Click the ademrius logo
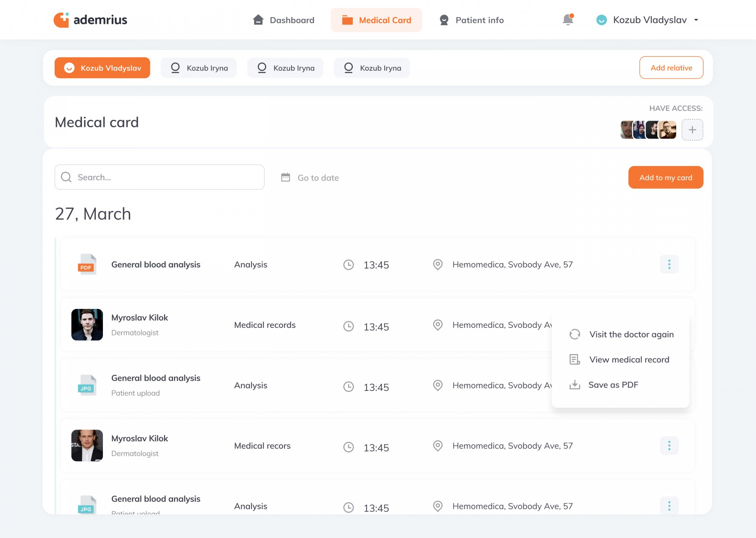The width and height of the screenshot is (756, 538). pyautogui.click(x=90, y=20)
